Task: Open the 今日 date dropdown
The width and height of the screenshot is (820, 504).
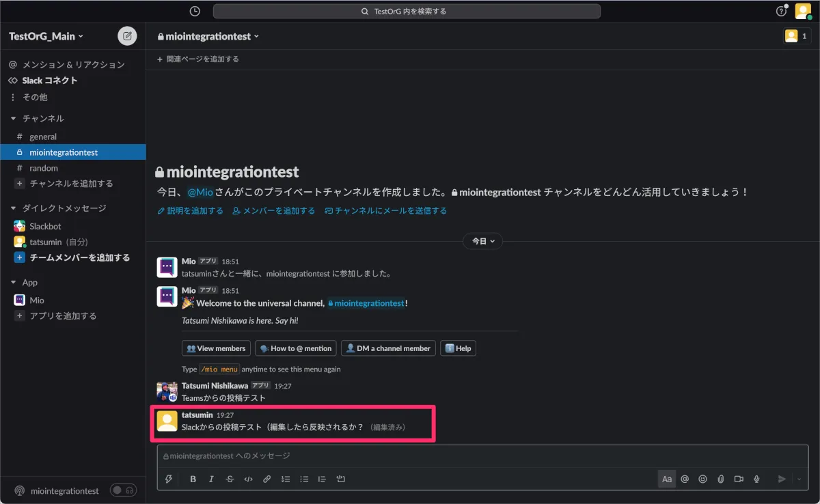Action: point(483,241)
